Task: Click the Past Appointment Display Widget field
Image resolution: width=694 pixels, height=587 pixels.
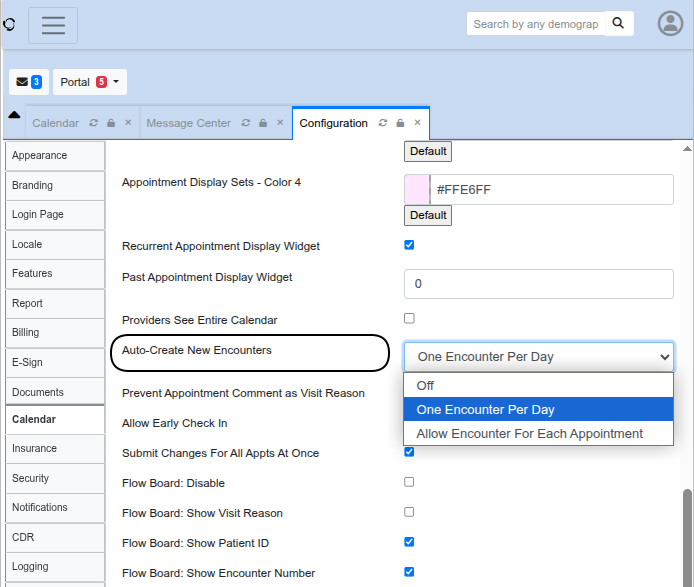Action: (538, 284)
